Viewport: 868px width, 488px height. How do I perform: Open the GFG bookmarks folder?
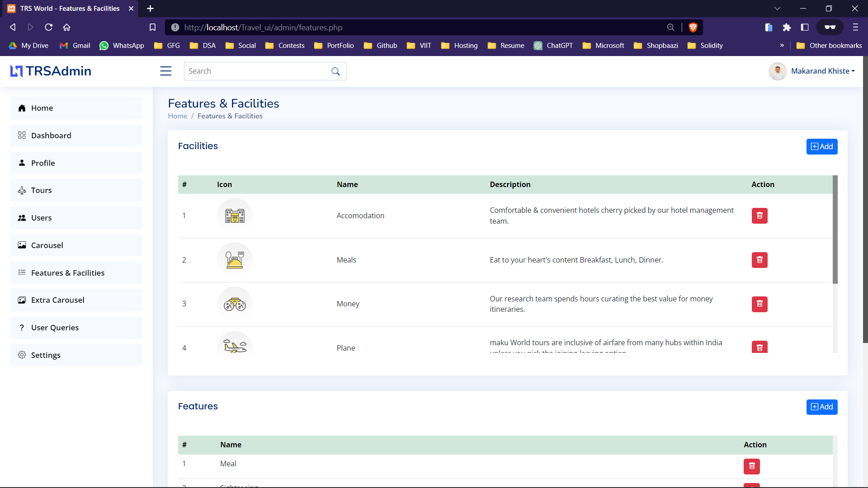click(x=167, y=46)
